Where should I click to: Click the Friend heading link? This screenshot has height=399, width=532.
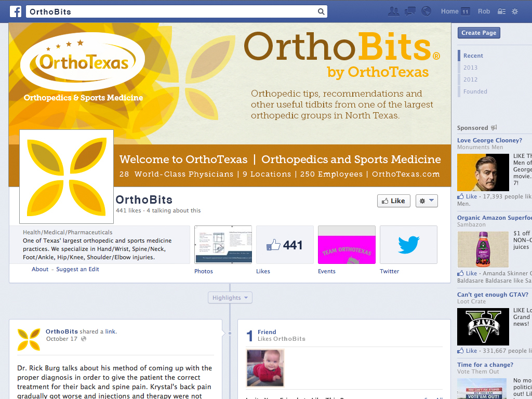pyautogui.click(x=267, y=332)
